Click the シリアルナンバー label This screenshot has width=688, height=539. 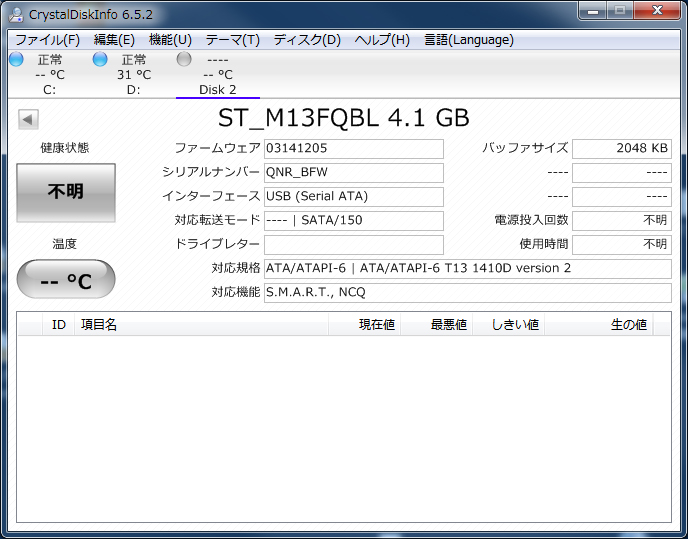click(211, 172)
